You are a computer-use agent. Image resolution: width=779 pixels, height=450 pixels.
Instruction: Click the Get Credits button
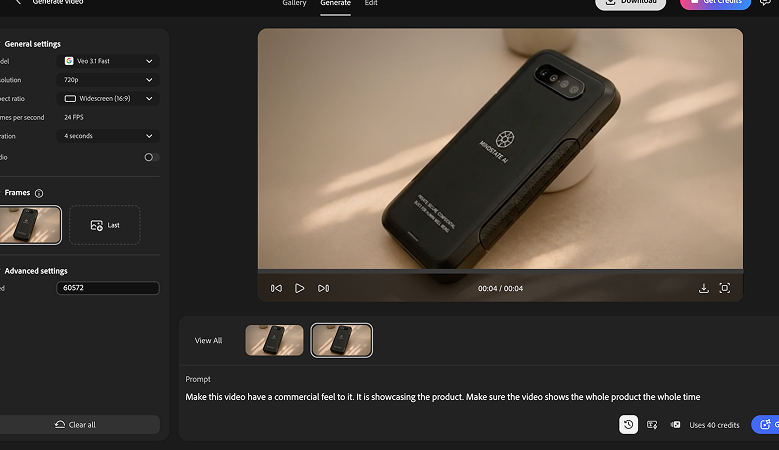pyautogui.click(x=715, y=3)
